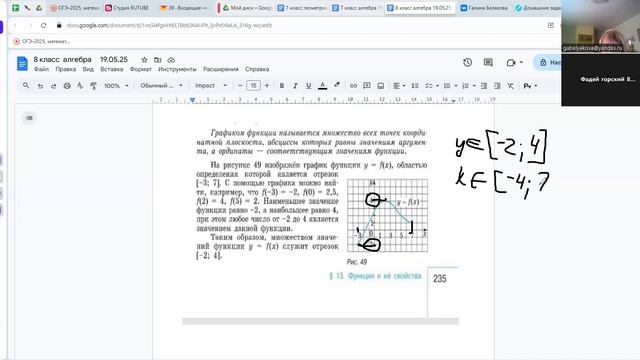Image resolution: width=640 pixels, height=360 pixels.
Task: Click the document title "8 класс алгебра 19.05.25"
Action: (x=80, y=60)
